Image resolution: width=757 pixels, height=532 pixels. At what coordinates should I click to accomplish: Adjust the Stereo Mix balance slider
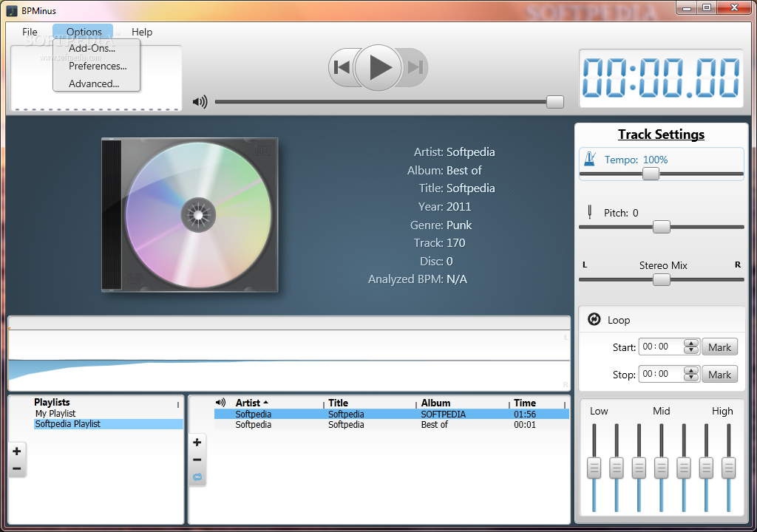coord(662,279)
